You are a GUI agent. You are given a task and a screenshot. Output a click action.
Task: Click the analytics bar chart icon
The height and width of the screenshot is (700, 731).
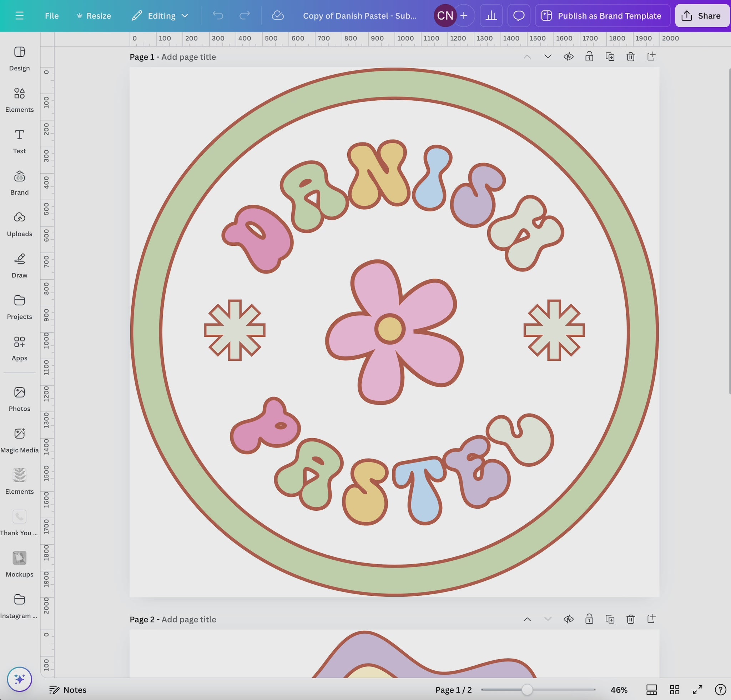(x=491, y=16)
